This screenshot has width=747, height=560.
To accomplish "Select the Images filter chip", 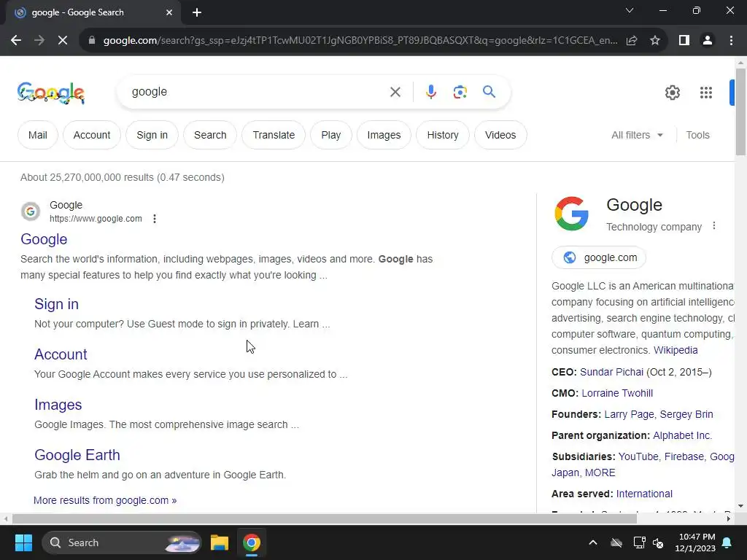I will 384,135.
